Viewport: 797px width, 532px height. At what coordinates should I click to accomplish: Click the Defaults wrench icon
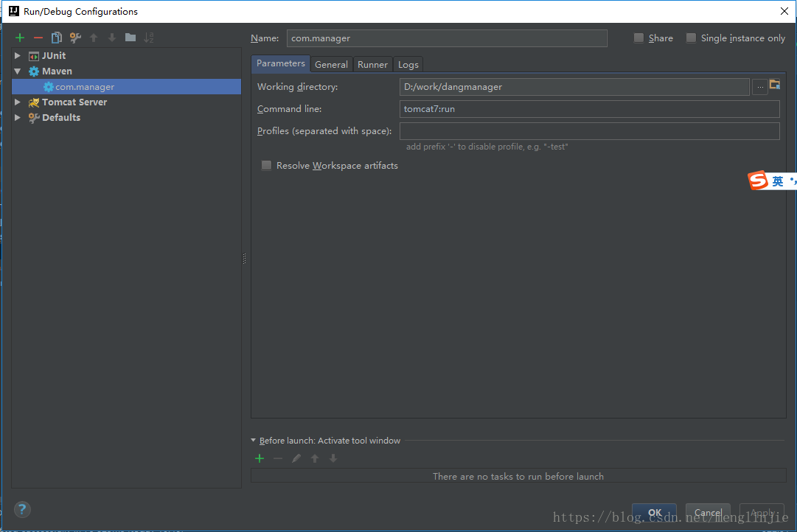[34, 117]
